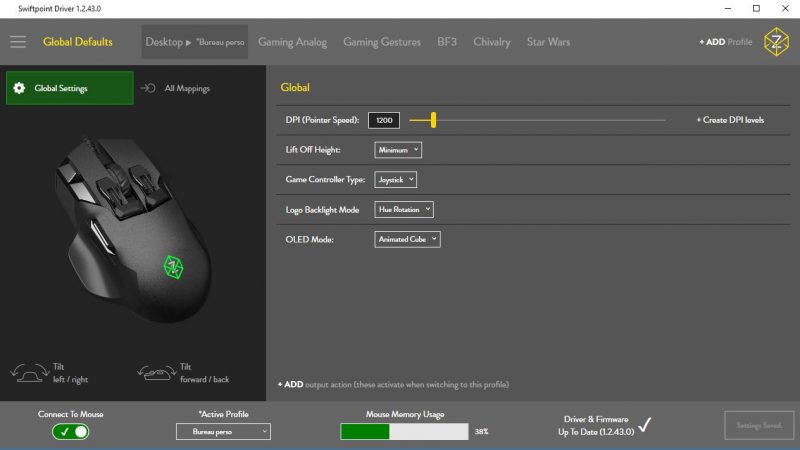800x450 pixels.
Task: Minimize the Swiftpoint Driver window
Action: [728, 9]
